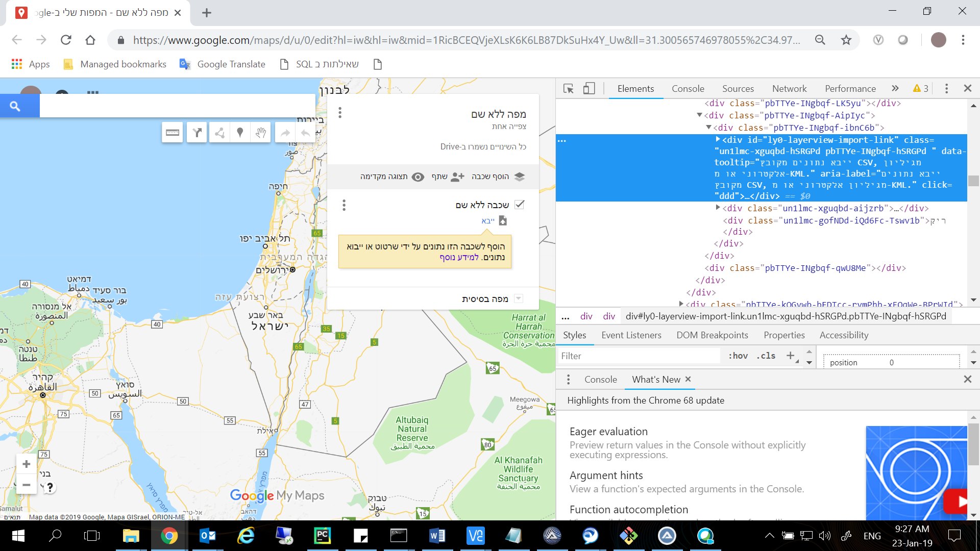Open PyCharm from the taskbar
Image resolution: width=980 pixels, height=551 pixels.
pyautogui.click(x=322, y=536)
